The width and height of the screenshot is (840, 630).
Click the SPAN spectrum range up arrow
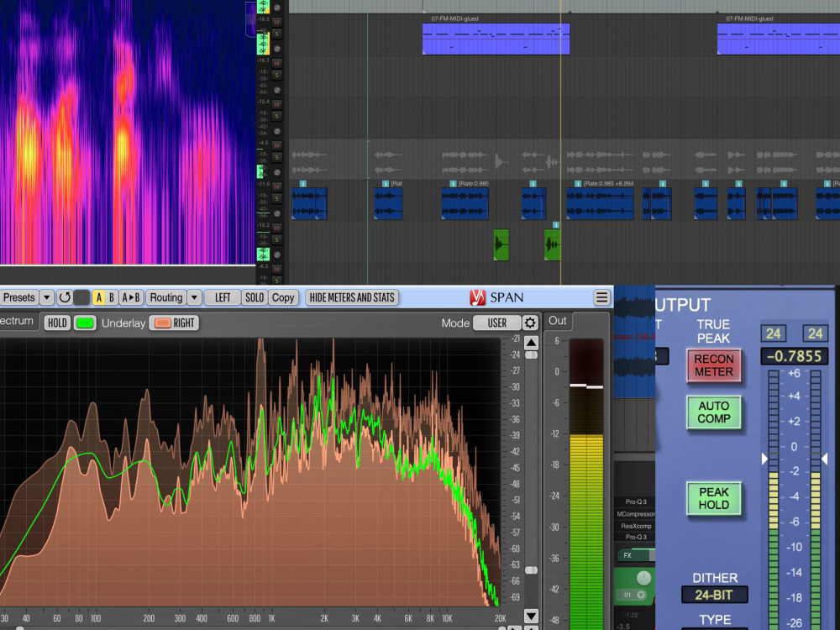point(531,343)
